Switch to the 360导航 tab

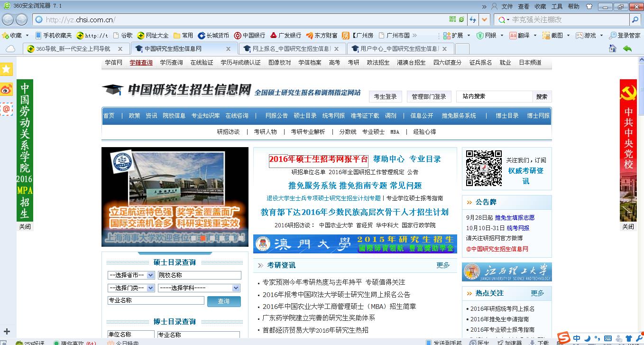[75, 48]
